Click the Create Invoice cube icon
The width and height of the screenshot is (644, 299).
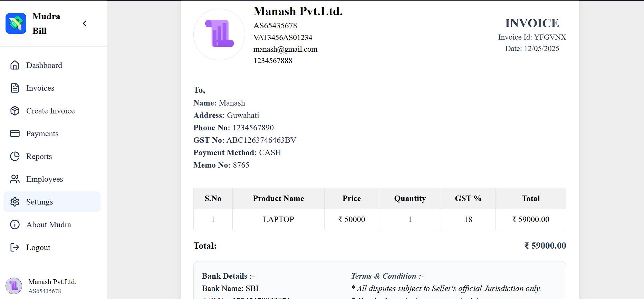pyautogui.click(x=15, y=111)
